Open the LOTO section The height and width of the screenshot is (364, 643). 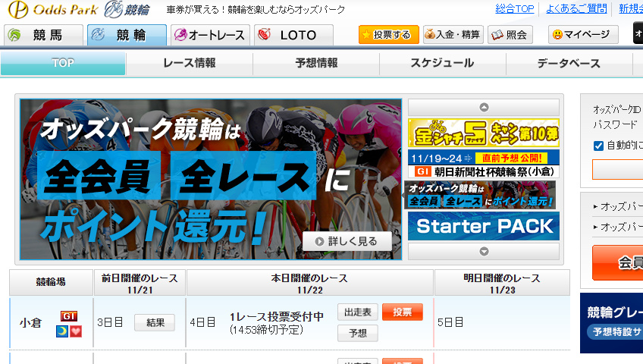[x=293, y=35]
